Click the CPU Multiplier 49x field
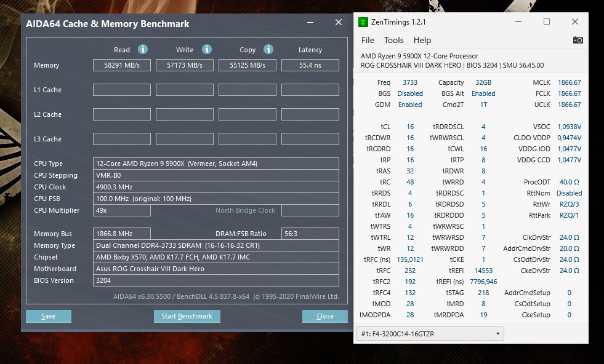604x364 pixels. [122, 210]
